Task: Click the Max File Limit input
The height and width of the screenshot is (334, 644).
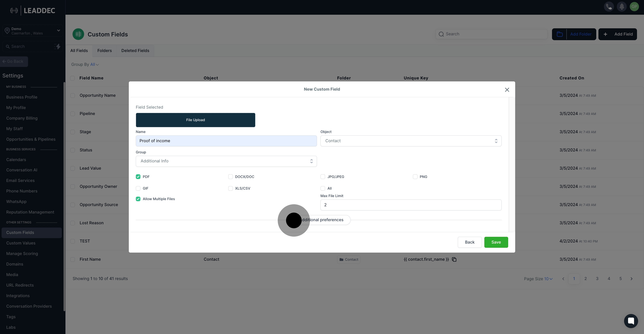Action: coord(411,205)
